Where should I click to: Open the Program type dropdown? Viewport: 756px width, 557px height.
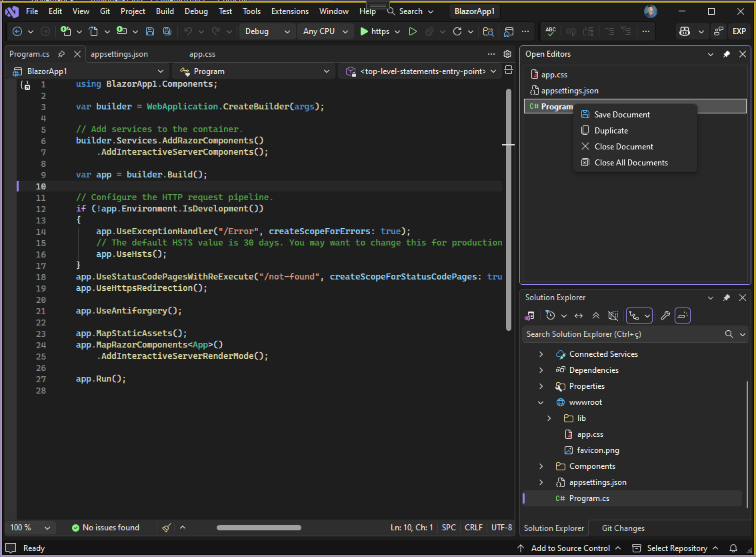(255, 71)
